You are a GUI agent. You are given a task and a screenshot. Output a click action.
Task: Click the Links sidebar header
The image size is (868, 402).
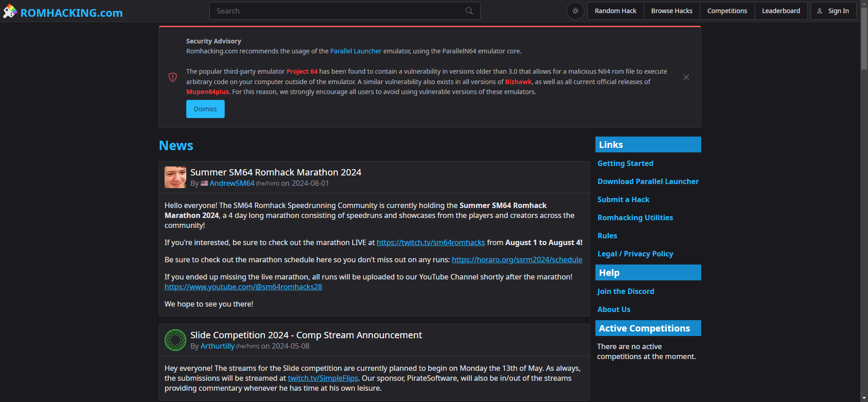(648, 145)
